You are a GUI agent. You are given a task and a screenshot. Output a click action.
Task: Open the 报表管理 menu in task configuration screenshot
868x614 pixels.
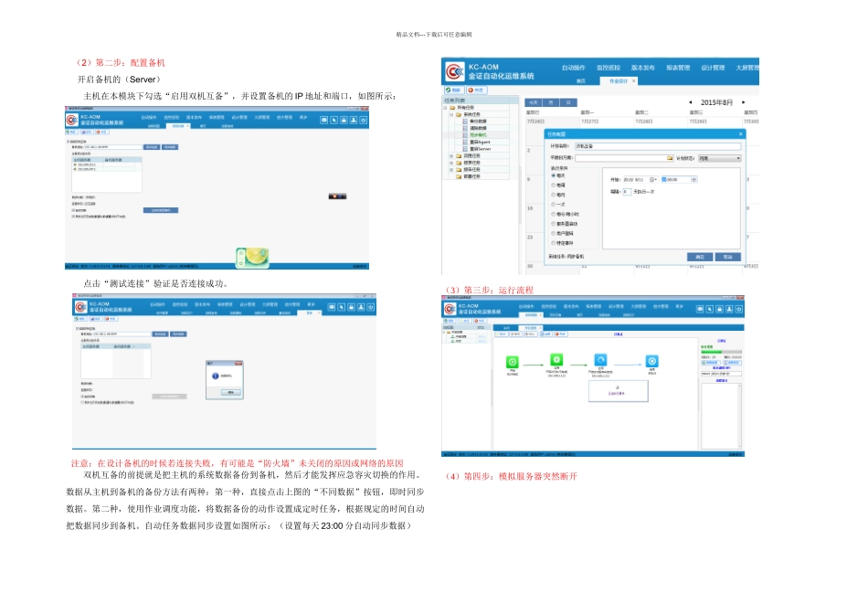(x=678, y=68)
